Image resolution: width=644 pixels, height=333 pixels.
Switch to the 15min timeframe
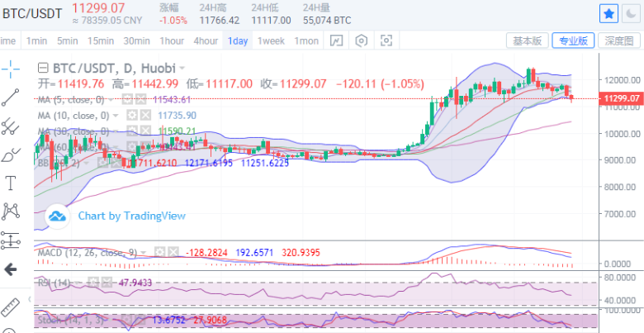tap(101, 40)
